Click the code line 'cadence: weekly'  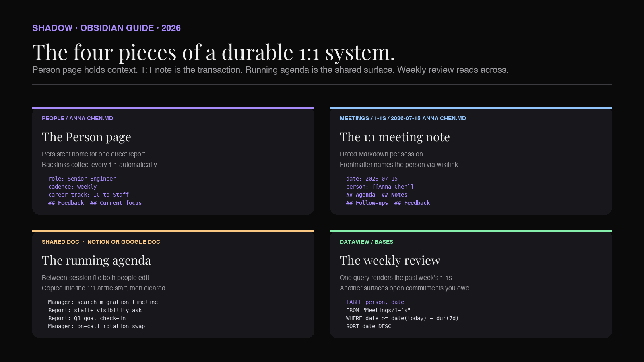tap(72, 187)
